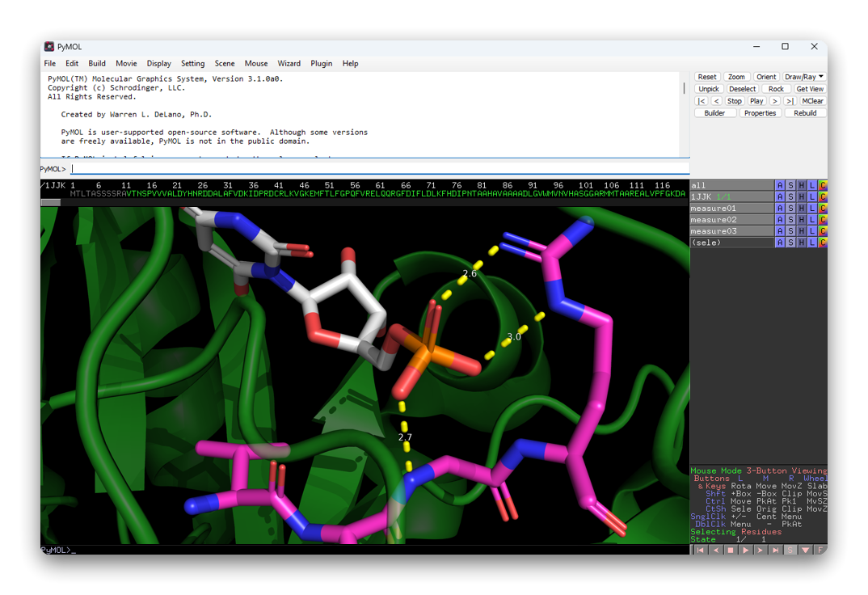Viewport: 868px width, 595px height.
Task: Open the Color menu for 1JJK
Action: (x=823, y=196)
